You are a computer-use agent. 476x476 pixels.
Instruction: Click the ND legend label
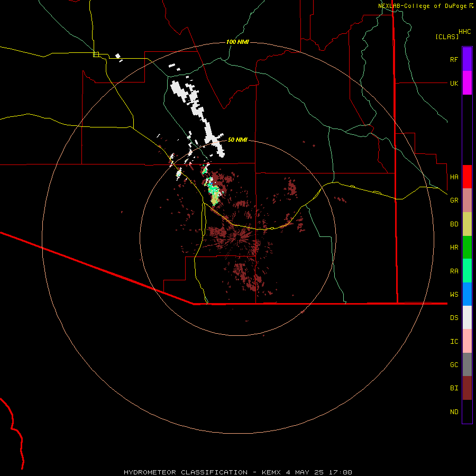pyautogui.click(x=454, y=411)
